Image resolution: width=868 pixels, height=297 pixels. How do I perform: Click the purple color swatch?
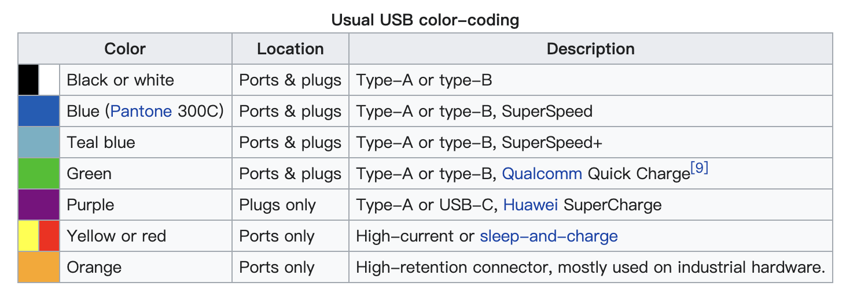tap(39, 205)
